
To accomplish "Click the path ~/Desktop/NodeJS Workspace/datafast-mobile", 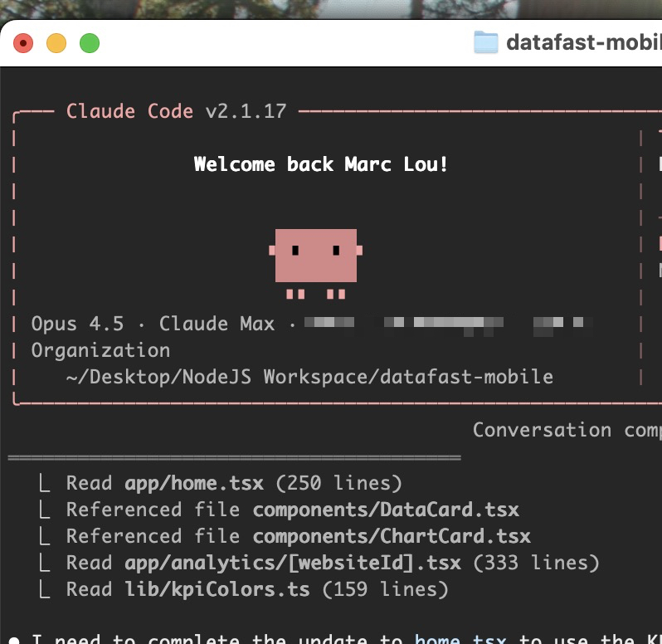I will [x=309, y=377].
